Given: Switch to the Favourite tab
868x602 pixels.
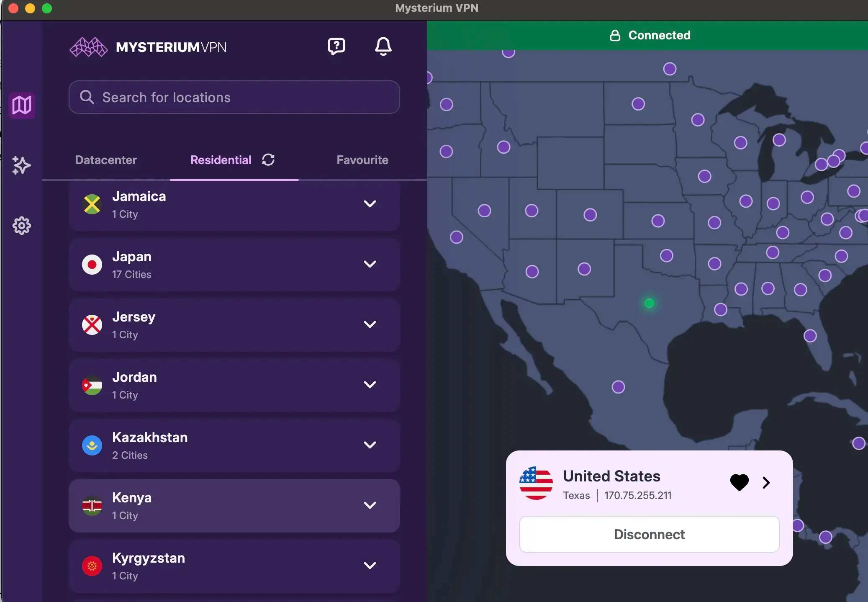Looking at the screenshot, I should pos(362,160).
